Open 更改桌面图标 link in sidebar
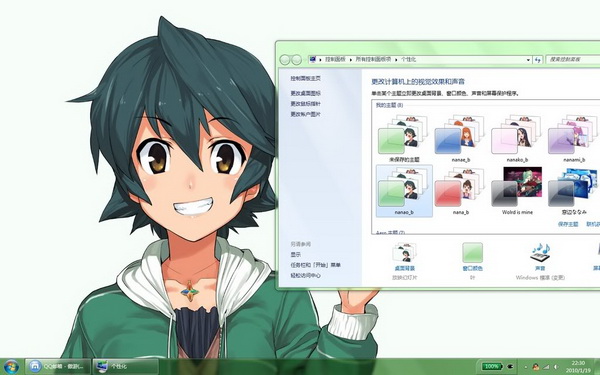 pyautogui.click(x=305, y=93)
